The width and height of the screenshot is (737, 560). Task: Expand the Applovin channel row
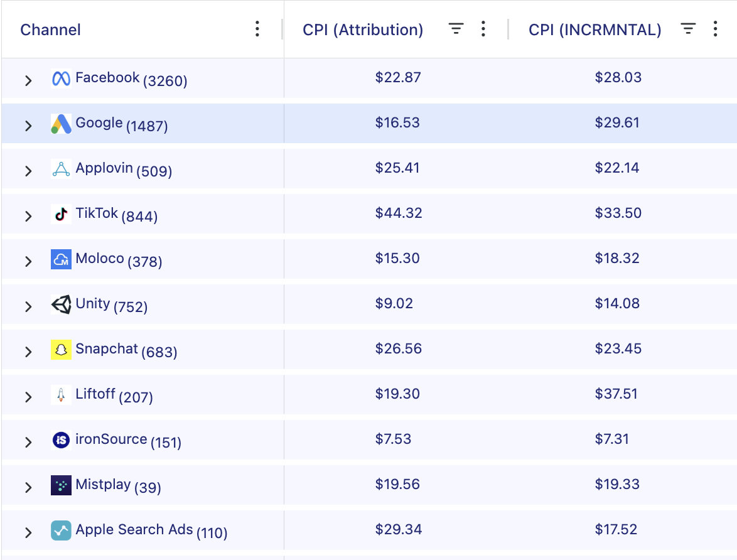coord(28,171)
